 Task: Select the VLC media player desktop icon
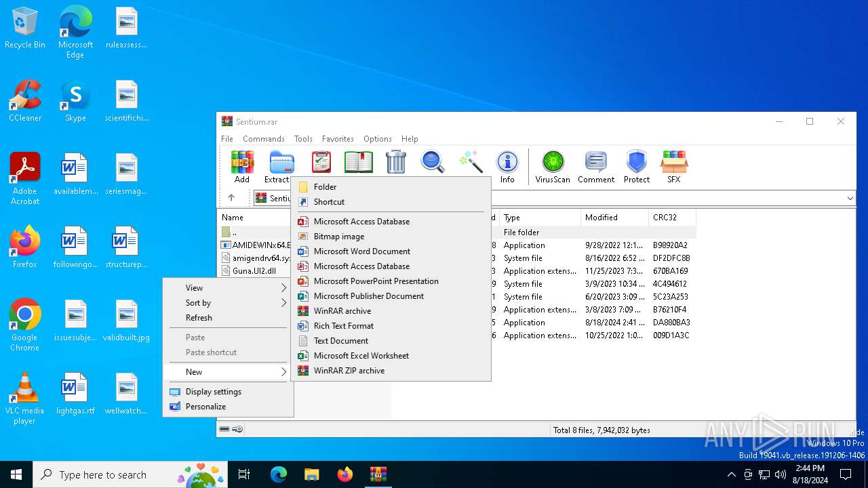click(25, 399)
